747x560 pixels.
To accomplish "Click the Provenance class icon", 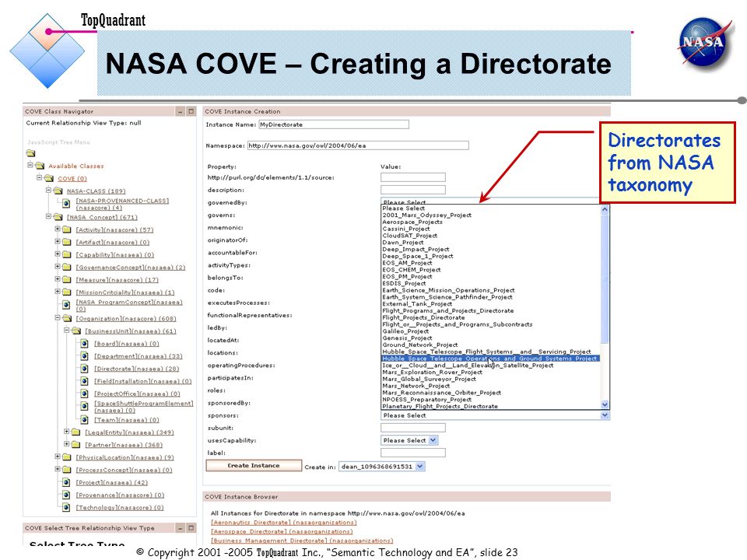I will [67, 495].
